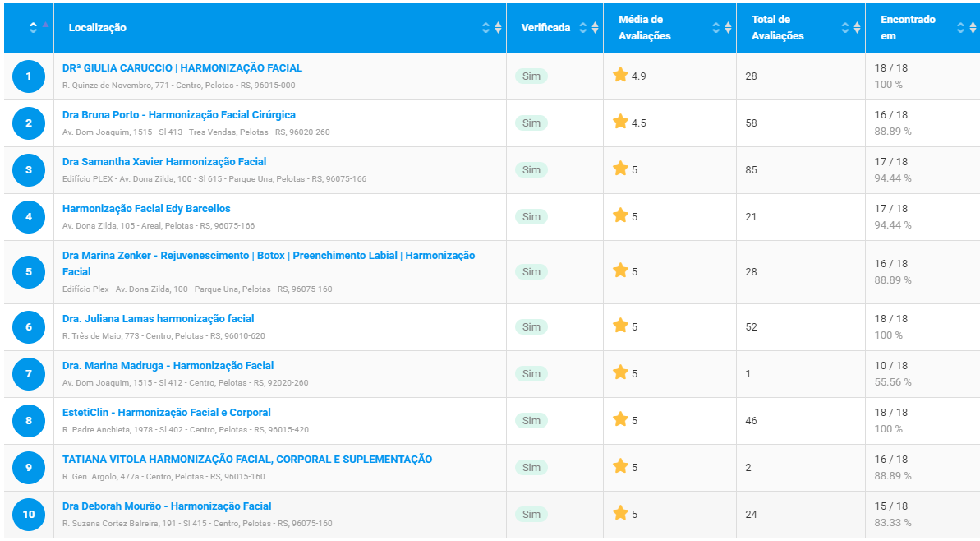Click the '83.33 %' found-in value
This screenshot has height=541, width=980.
893,523
